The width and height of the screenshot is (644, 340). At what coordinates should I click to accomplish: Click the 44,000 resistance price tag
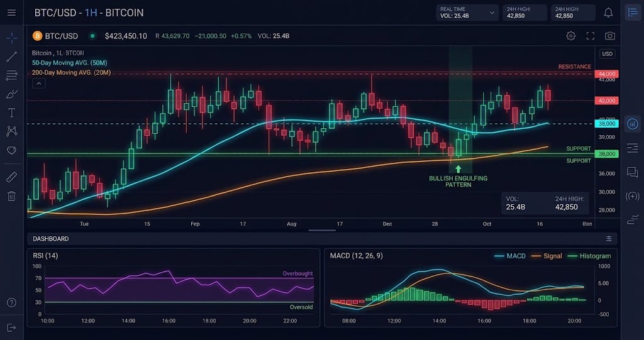click(607, 74)
